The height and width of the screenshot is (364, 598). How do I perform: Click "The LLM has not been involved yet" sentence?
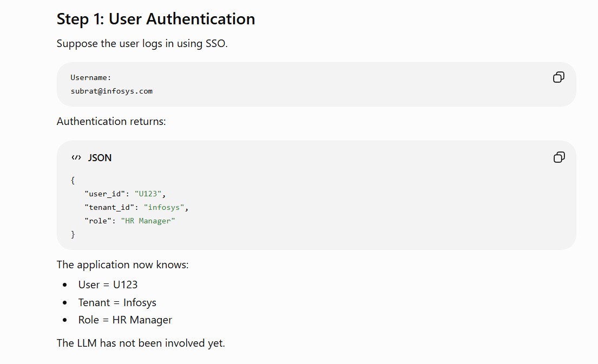point(141,343)
